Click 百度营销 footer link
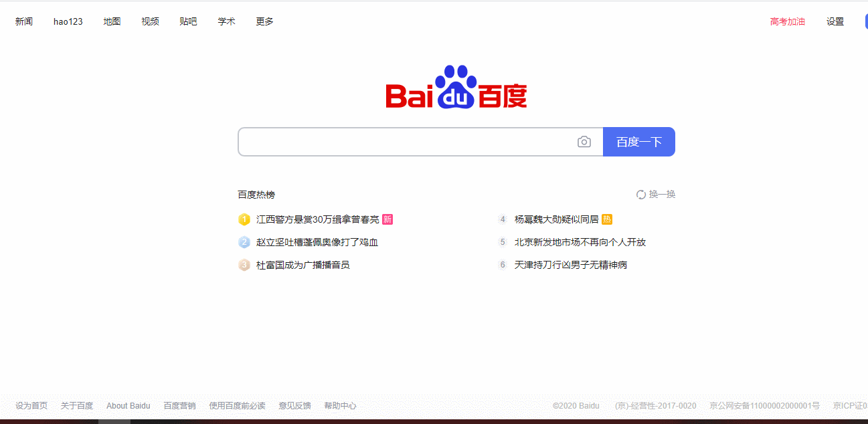This screenshot has height=424, width=868. tap(180, 406)
